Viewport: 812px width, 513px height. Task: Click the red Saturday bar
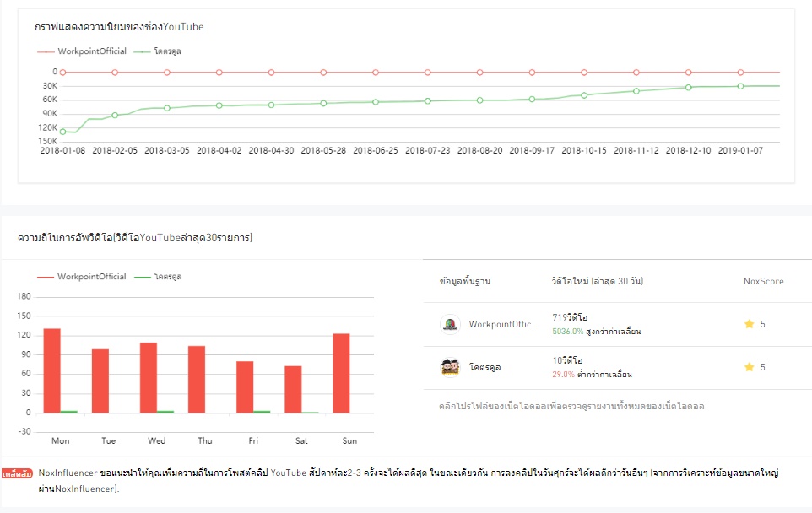293,389
